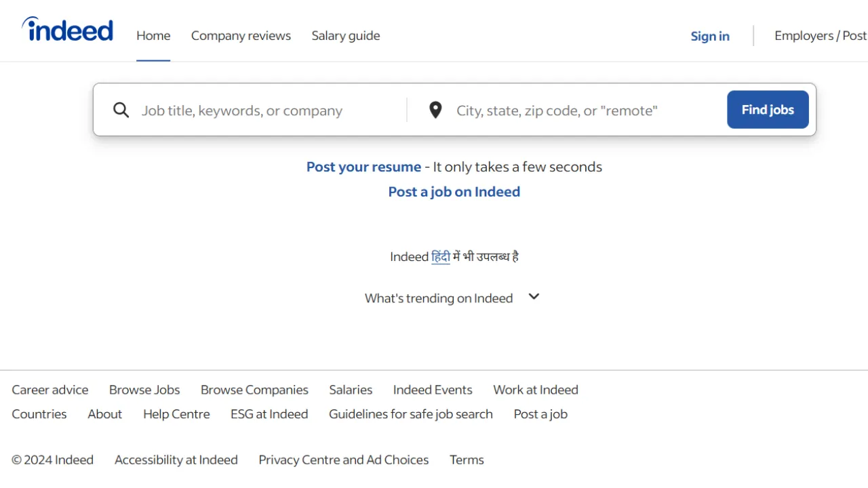Image resolution: width=868 pixels, height=488 pixels.
Task: Open Employers / Post link in header
Action: [821, 36]
